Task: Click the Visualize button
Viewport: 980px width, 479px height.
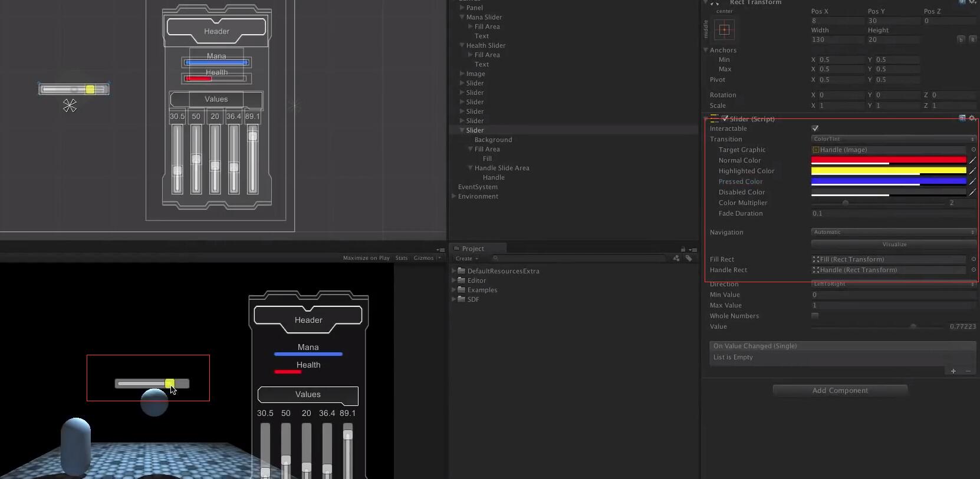Action: (894, 244)
